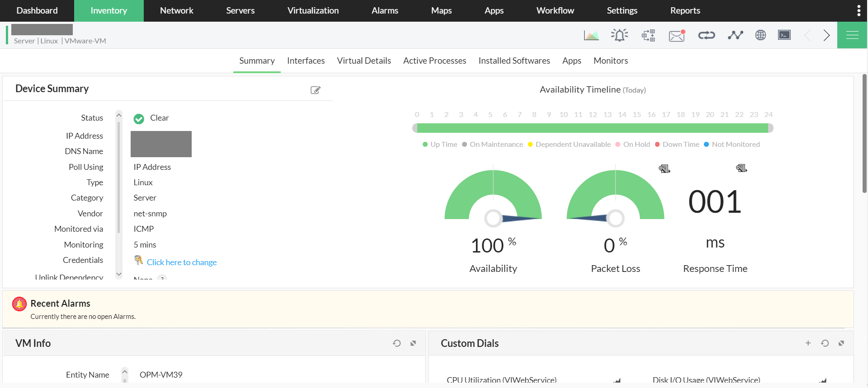Click the envelope notification icon
Screen dimensions: 868x388
click(677, 35)
